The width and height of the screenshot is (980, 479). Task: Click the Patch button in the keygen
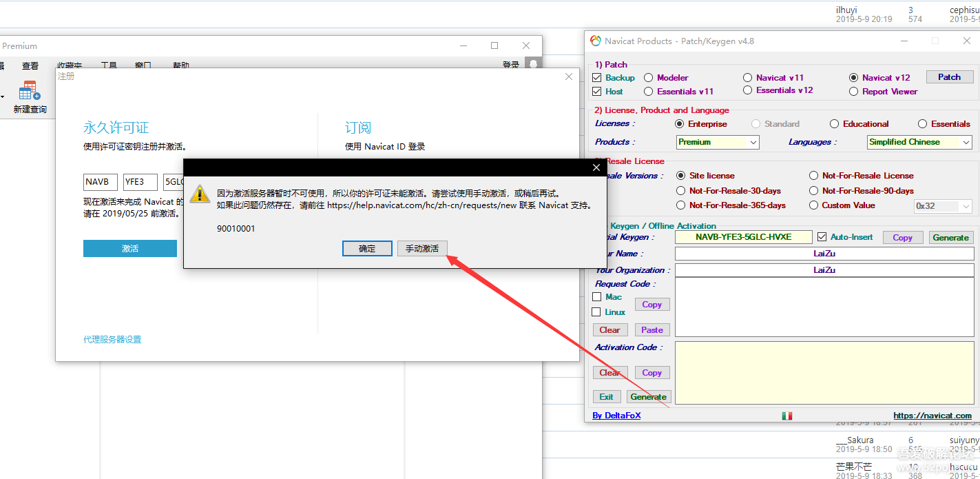click(949, 77)
